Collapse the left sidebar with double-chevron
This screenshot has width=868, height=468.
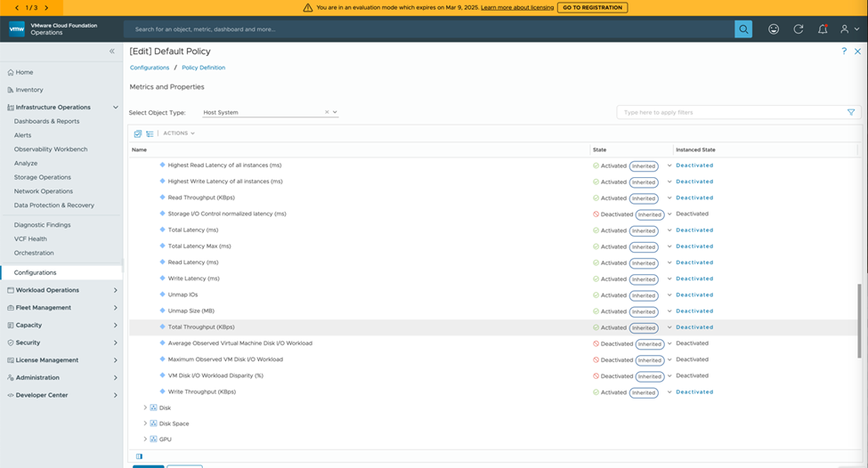coord(112,52)
